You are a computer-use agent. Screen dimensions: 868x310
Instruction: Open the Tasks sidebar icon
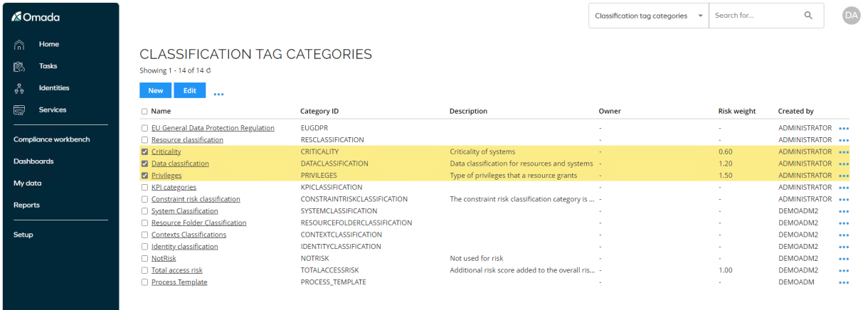click(x=19, y=66)
